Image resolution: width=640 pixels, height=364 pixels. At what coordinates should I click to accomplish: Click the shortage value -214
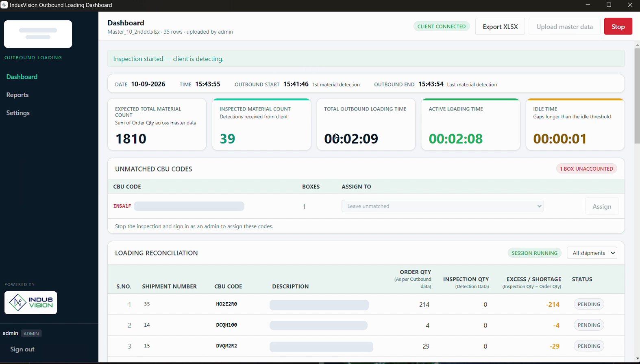tap(553, 304)
